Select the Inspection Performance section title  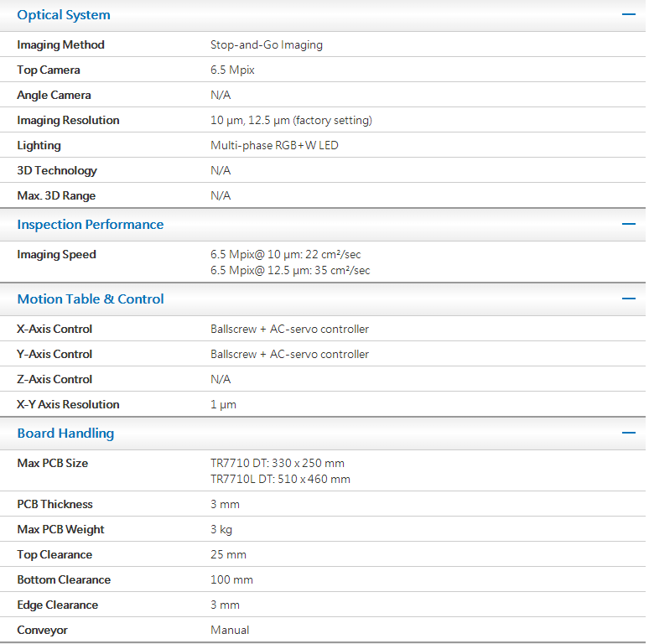(91, 224)
